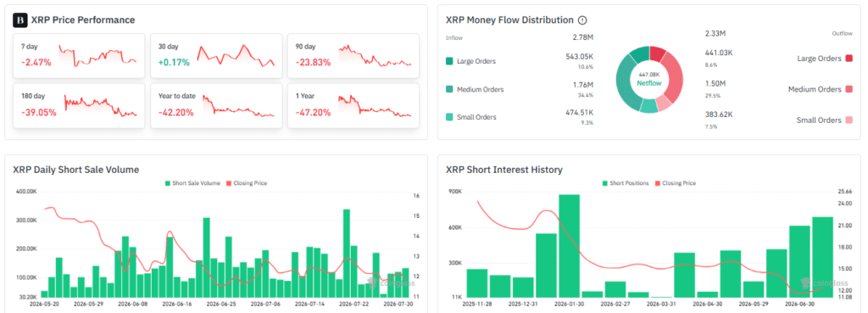Viewport: 868px width, 313px height.
Task: Click the 34.4% medium orders inflow percentage
Action: pyautogui.click(x=587, y=95)
